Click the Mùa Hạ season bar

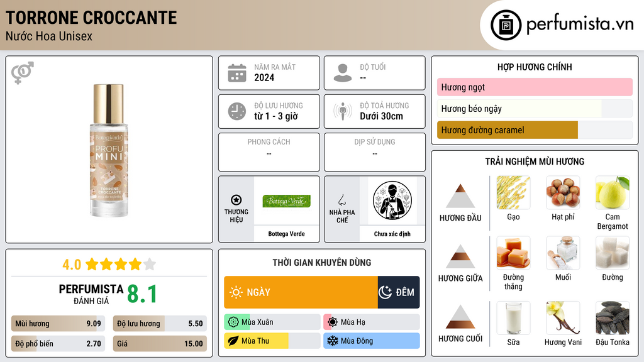[372, 322]
